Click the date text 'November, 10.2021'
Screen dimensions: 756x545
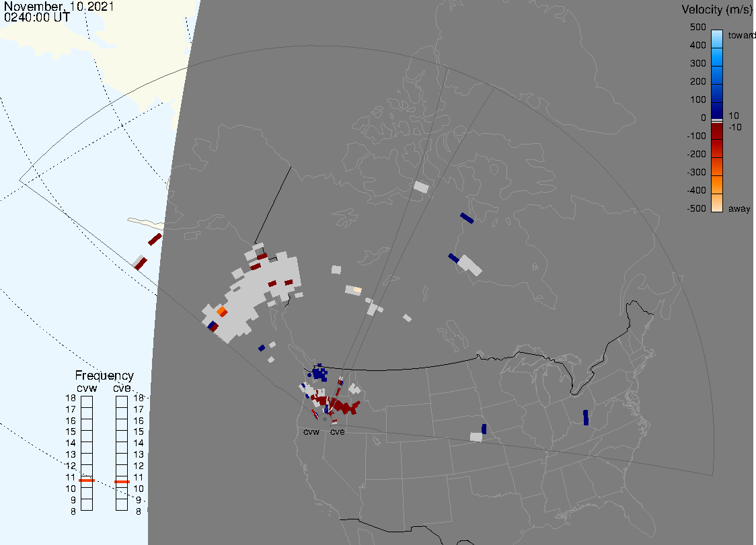click(59, 6)
